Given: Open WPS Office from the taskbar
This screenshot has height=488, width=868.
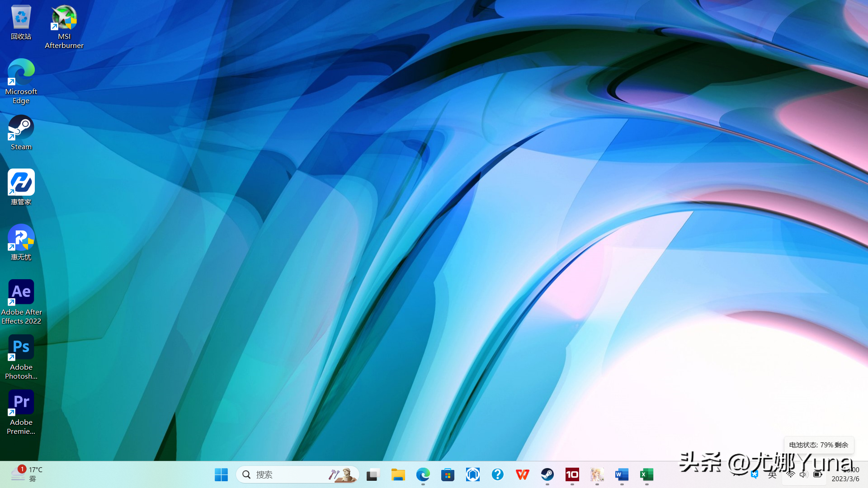Looking at the screenshot, I should click(522, 474).
